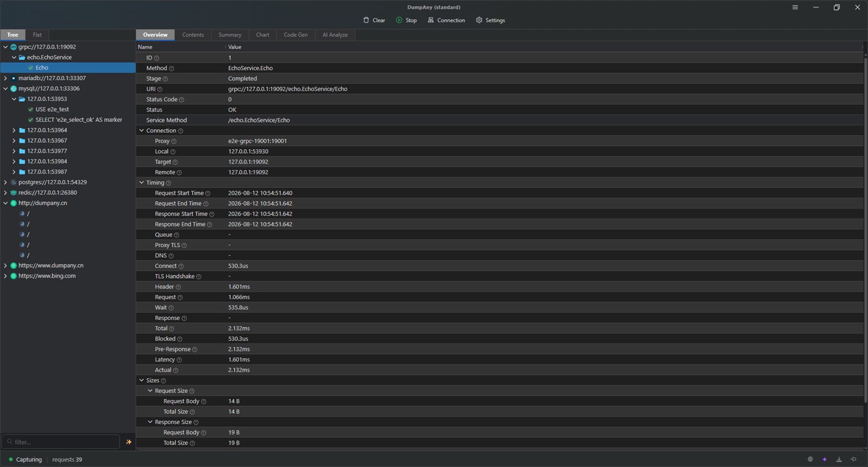Image resolution: width=868 pixels, height=467 pixels.
Task: Click the download icon in the status bar
Action: pos(839,460)
